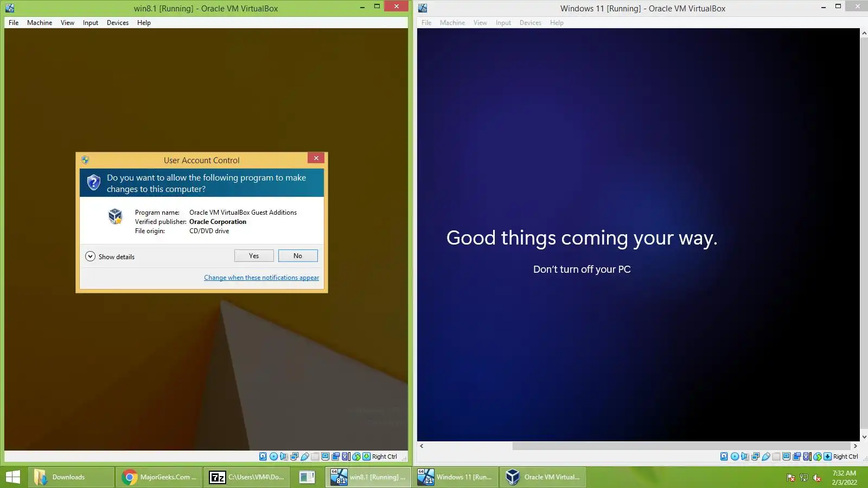Click keyboard capture indicator in Windows 11 status bar
868x488 pixels.
[x=828, y=457]
